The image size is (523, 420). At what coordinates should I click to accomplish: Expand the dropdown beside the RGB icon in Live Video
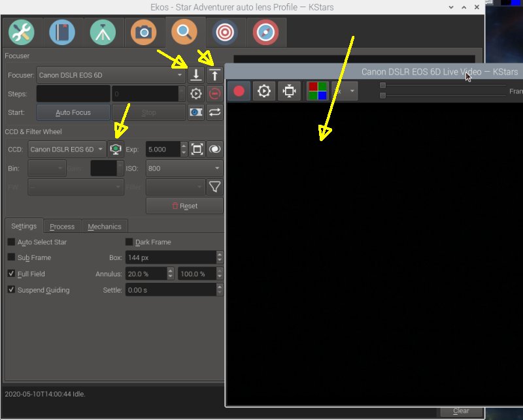[x=345, y=91]
